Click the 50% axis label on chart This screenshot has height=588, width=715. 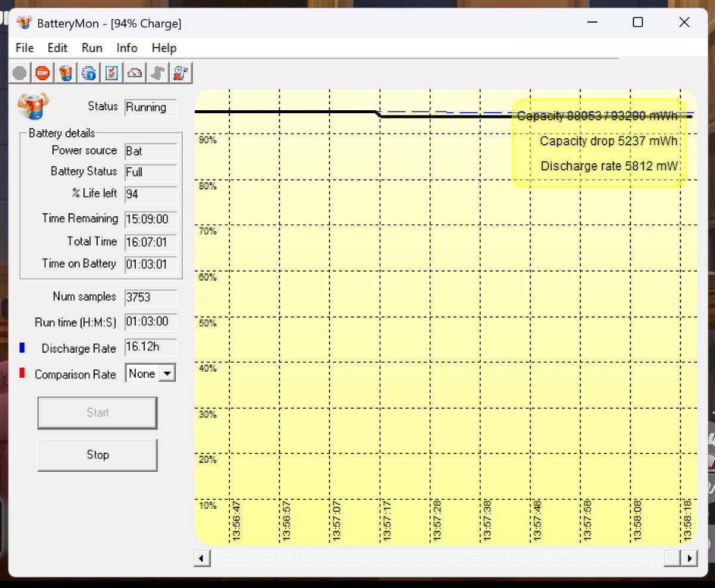(x=208, y=323)
